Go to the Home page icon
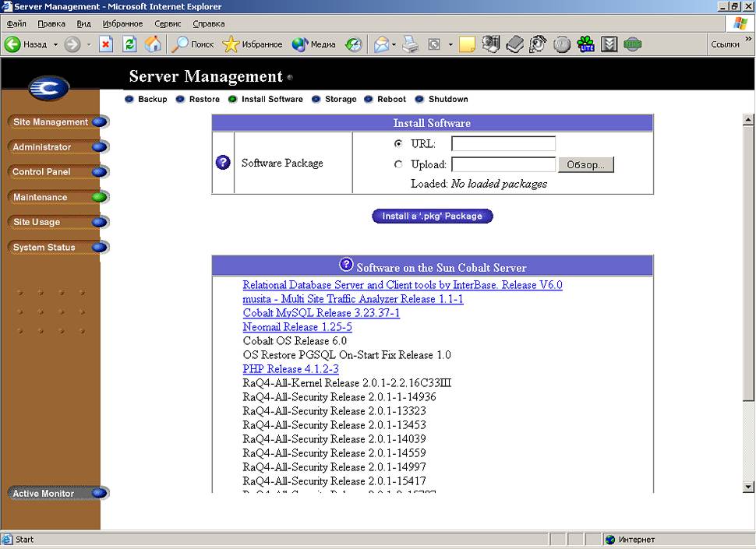756x549 pixels. click(153, 44)
